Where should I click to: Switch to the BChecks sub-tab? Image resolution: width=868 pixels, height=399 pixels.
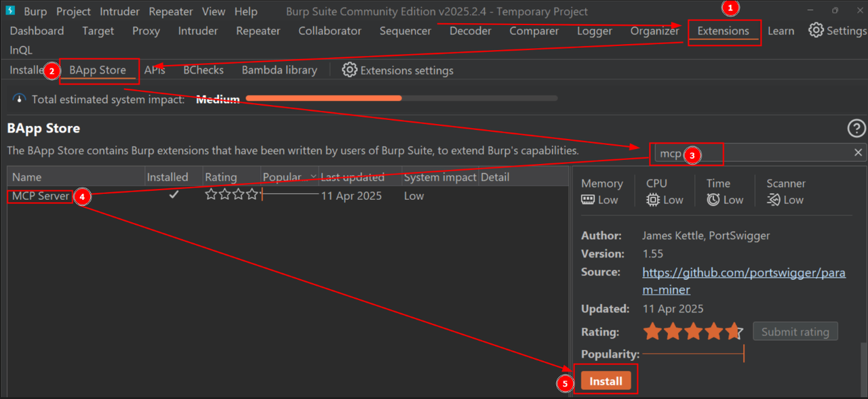point(203,70)
